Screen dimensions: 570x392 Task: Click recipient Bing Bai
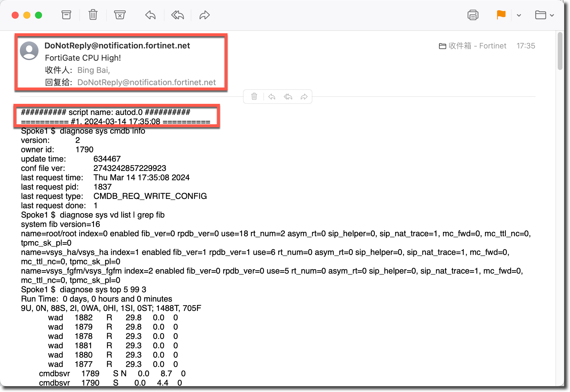coord(93,70)
